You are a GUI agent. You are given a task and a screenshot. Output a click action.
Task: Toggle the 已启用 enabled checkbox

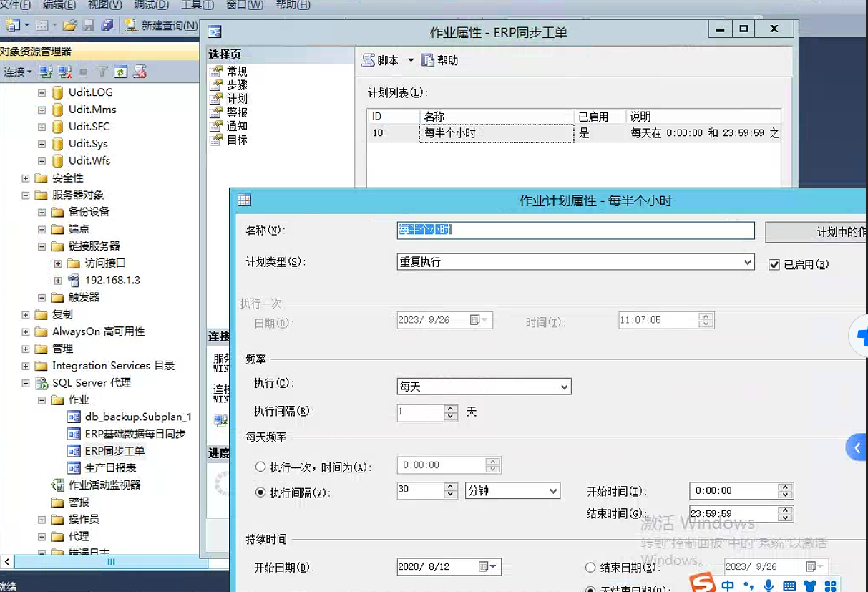pos(774,265)
